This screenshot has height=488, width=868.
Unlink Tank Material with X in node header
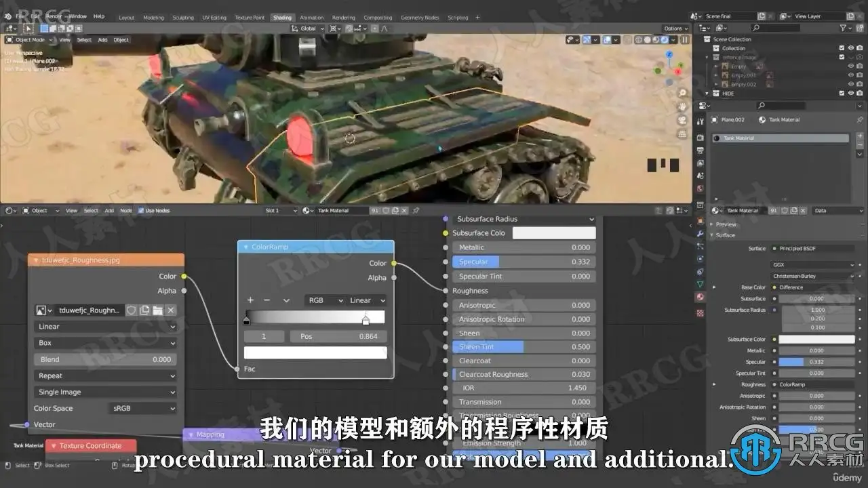click(x=405, y=211)
